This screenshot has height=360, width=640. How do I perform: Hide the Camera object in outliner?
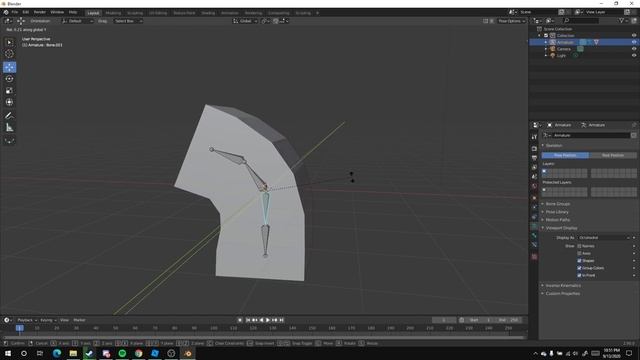[x=634, y=49]
